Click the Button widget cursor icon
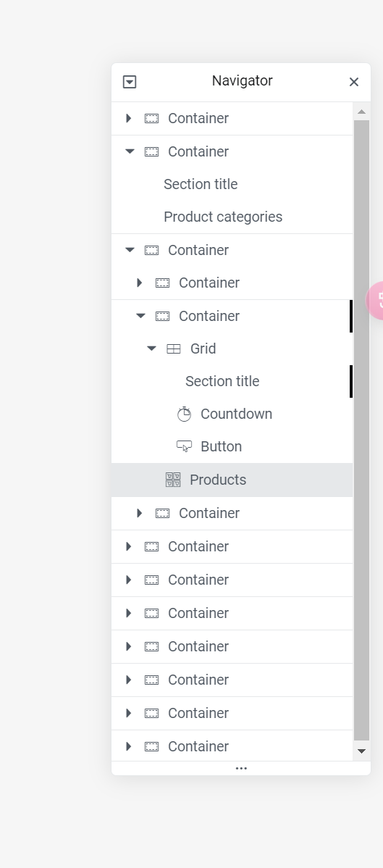Image resolution: width=383 pixels, height=868 pixels. pyautogui.click(x=184, y=447)
